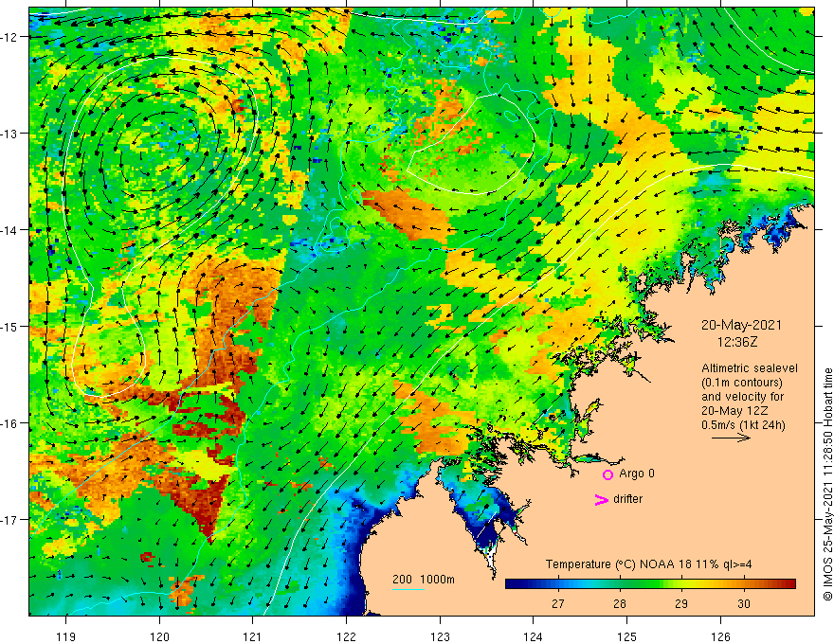Click the temperature color bar near 27
This screenshot has height=644, width=834.
558,584
